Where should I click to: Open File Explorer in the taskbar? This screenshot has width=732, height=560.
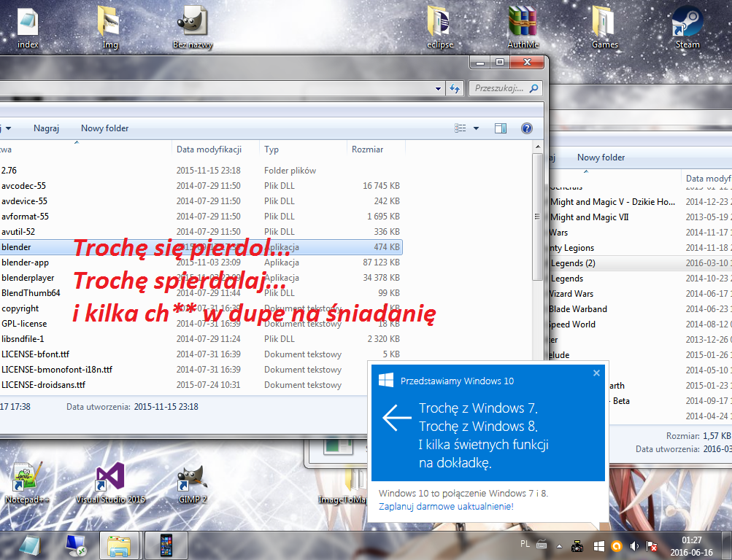tap(119, 545)
